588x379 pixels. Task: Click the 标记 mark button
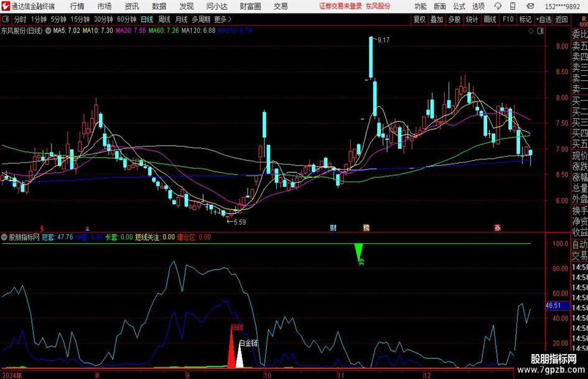point(525,19)
